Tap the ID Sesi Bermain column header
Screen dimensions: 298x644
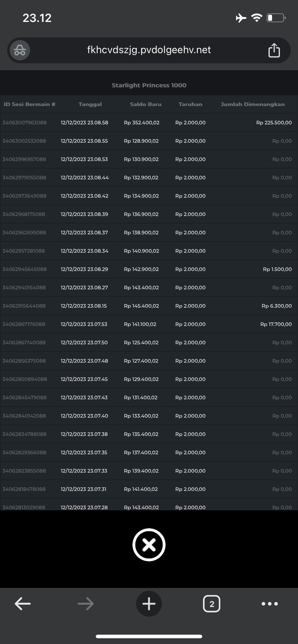30,104
